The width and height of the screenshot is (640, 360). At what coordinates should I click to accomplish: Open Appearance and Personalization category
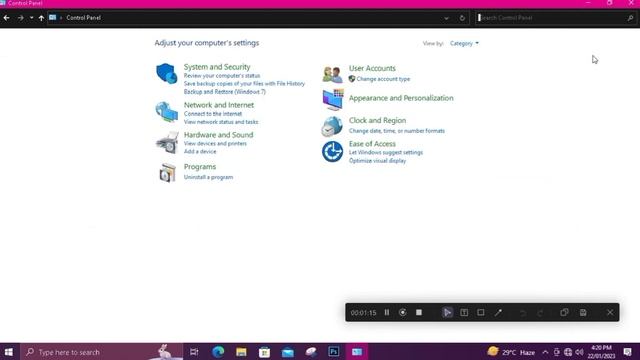point(401,98)
